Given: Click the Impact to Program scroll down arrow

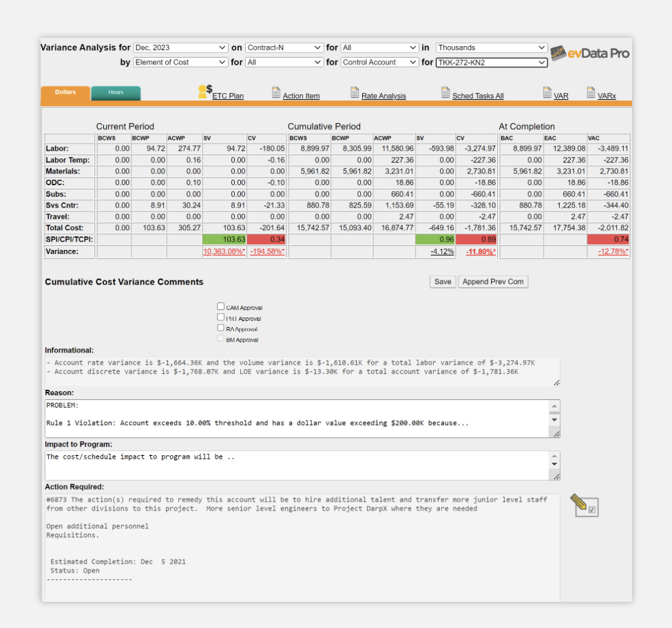Looking at the screenshot, I should tap(554, 464).
